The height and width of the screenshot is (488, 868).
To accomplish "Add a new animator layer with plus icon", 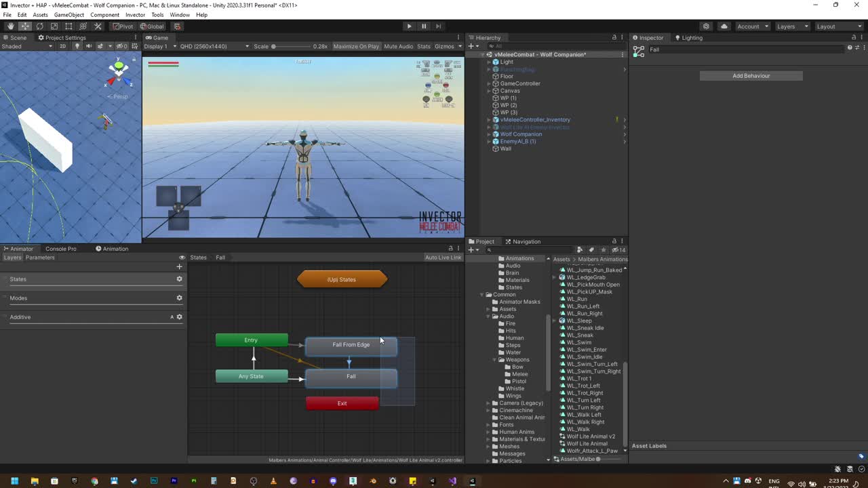I will coord(179,266).
